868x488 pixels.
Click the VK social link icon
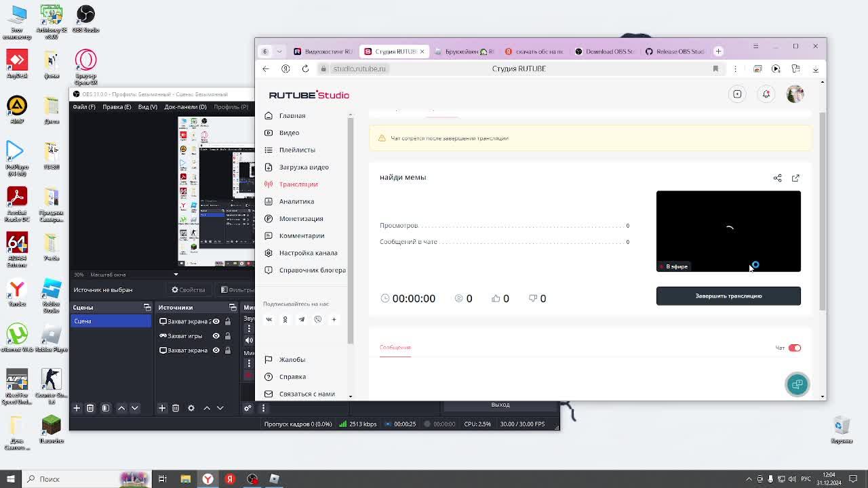pos(269,319)
